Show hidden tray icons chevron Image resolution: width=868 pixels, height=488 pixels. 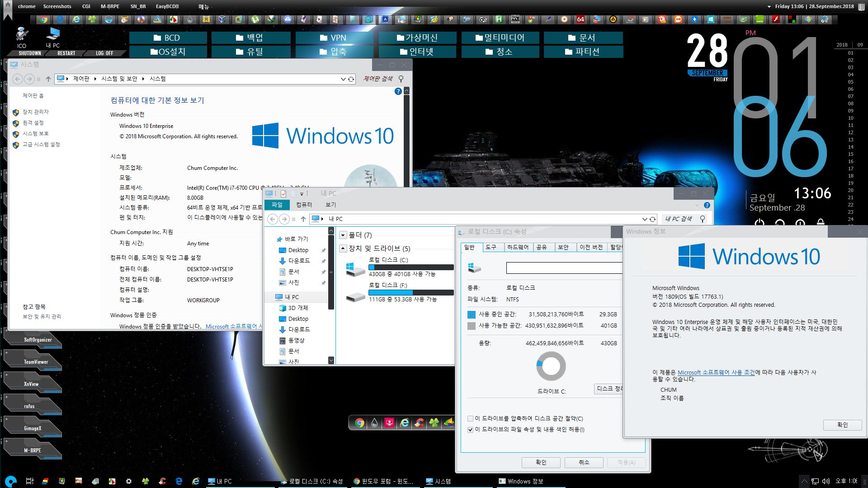804,481
